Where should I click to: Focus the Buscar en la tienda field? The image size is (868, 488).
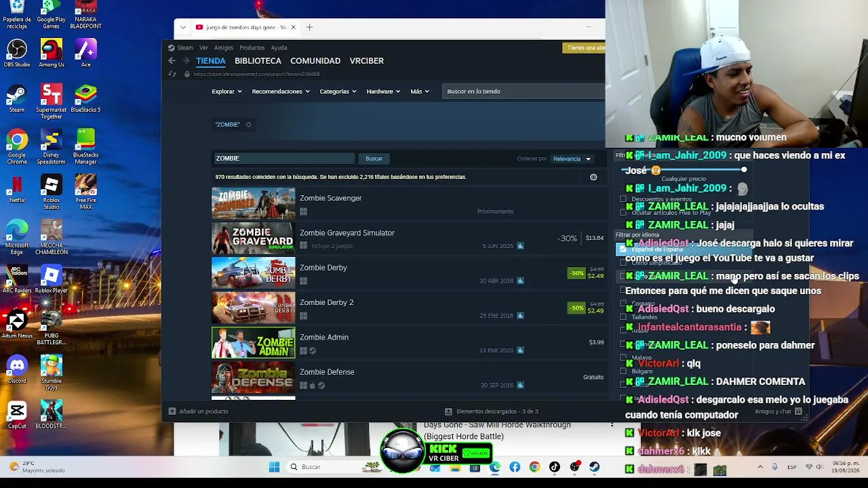[524, 91]
